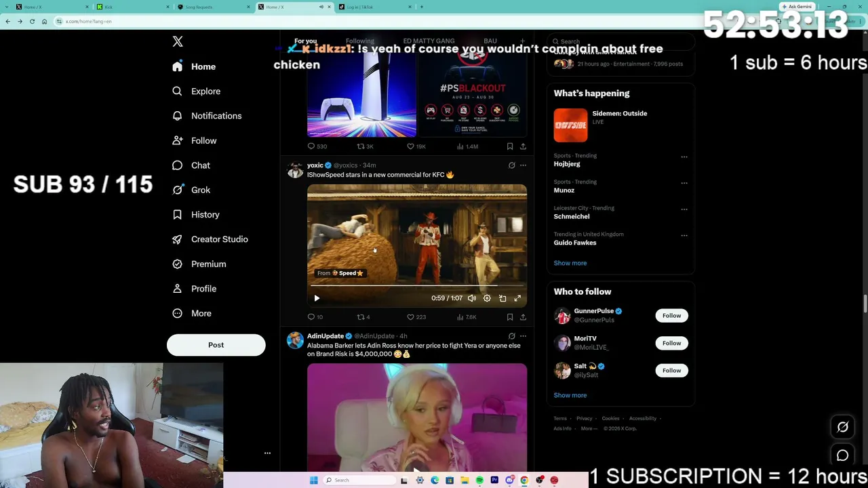This screenshot has height=488, width=868.
Task: Switch to the Following timeline tab
Action: tap(360, 41)
